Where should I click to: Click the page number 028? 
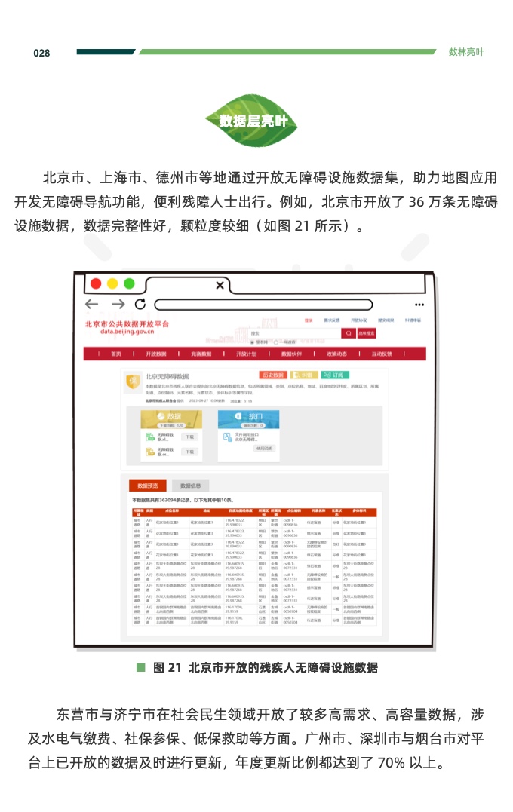[41, 53]
